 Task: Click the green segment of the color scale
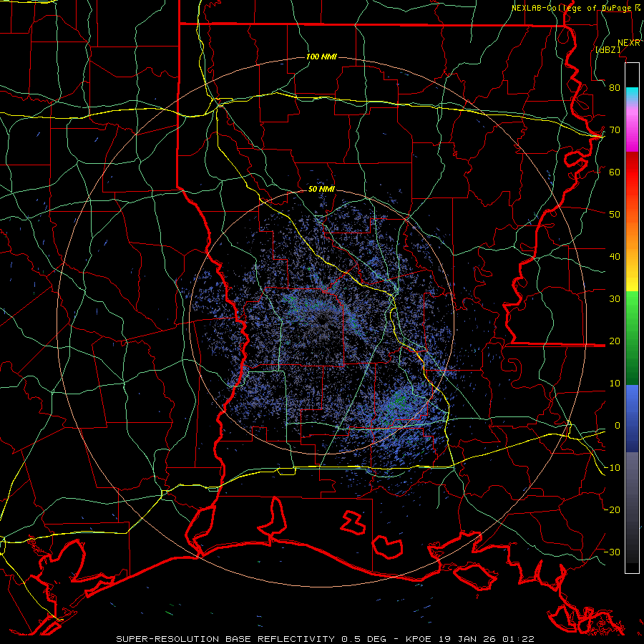632,338
